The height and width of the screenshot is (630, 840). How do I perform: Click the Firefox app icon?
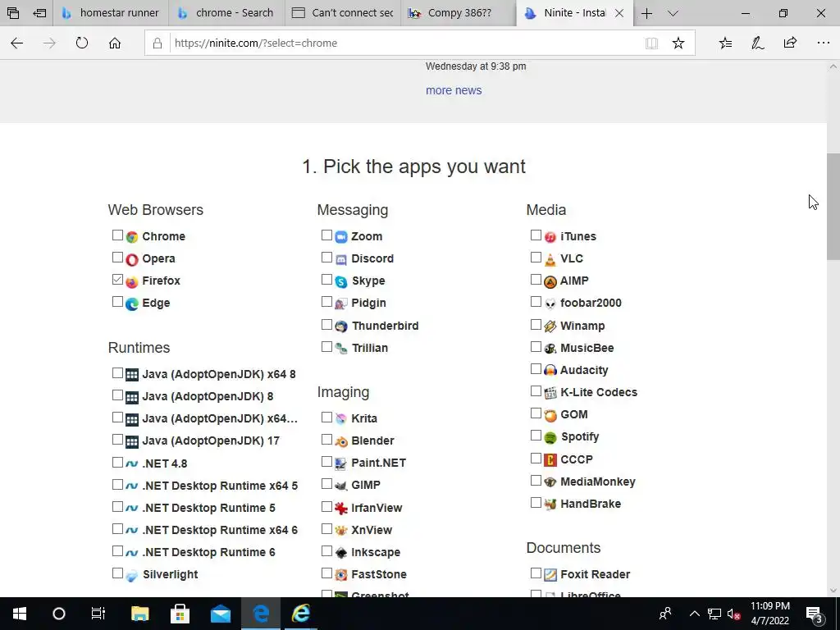point(132,281)
